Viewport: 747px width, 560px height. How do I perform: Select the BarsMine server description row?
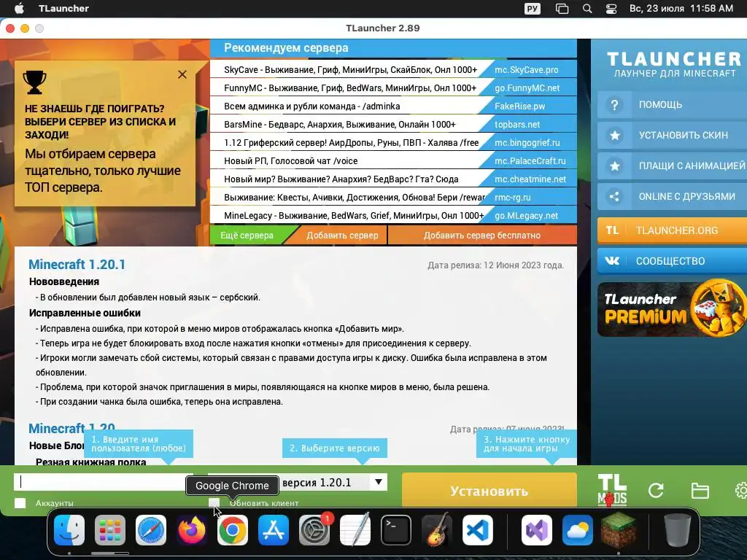coord(340,124)
